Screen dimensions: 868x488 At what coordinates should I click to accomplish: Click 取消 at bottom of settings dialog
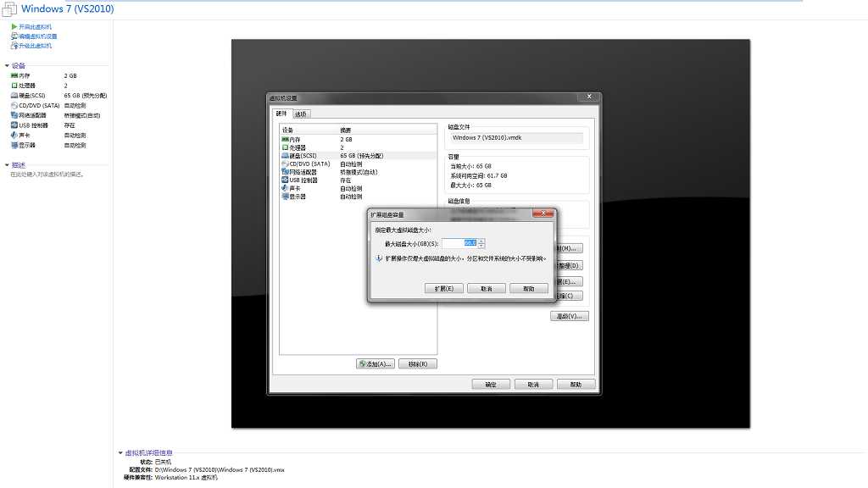pyautogui.click(x=533, y=384)
